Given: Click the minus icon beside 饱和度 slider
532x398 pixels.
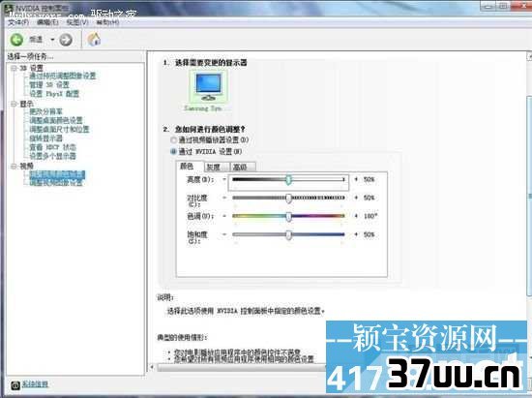Looking at the screenshot, I should pos(224,234).
